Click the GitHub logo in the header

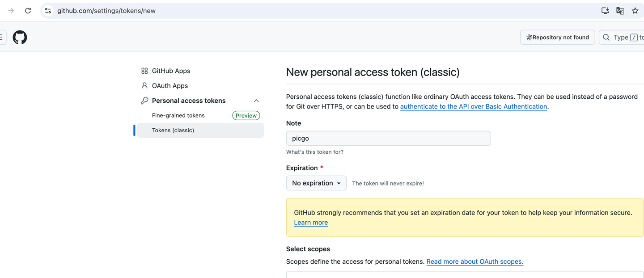[20, 38]
